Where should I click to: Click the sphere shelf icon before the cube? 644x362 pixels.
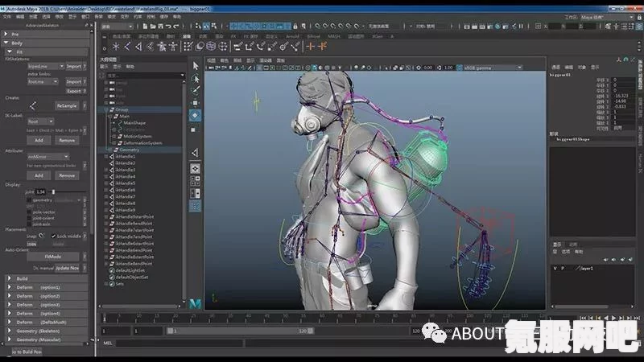pyautogui.click(x=200, y=47)
